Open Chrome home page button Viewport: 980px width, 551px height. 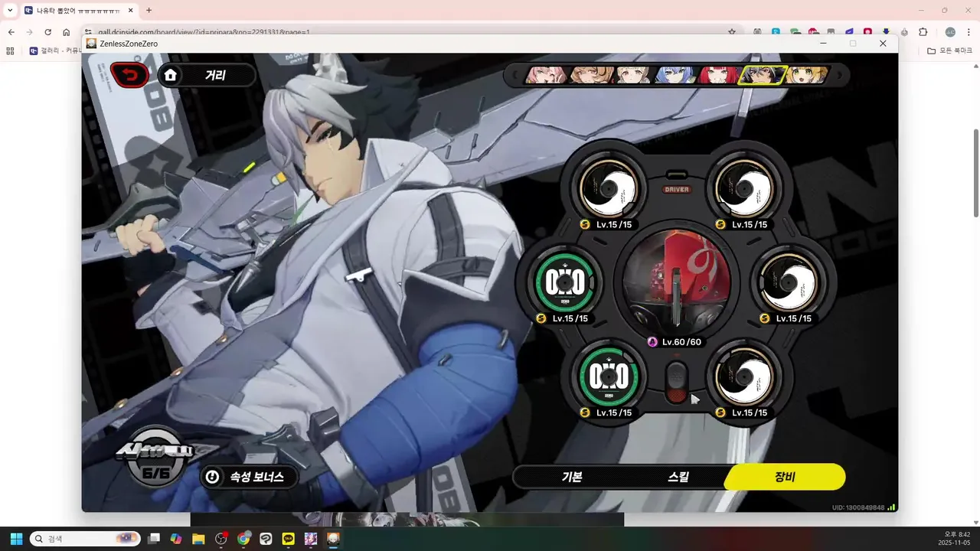click(x=67, y=32)
